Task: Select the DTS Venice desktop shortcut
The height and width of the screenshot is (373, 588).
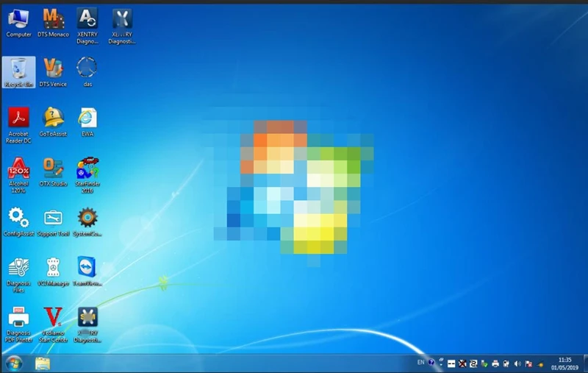Action: pyautogui.click(x=53, y=72)
